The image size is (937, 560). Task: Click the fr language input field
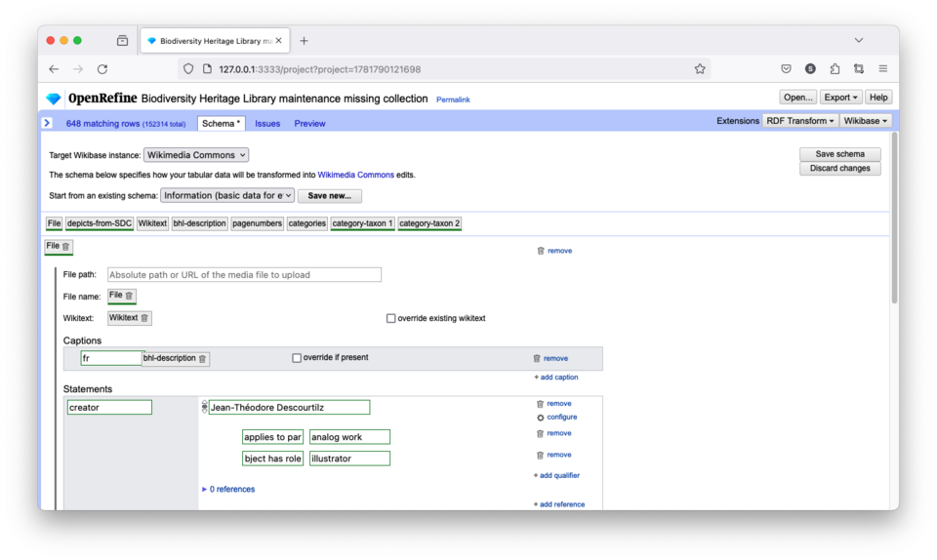111,358
